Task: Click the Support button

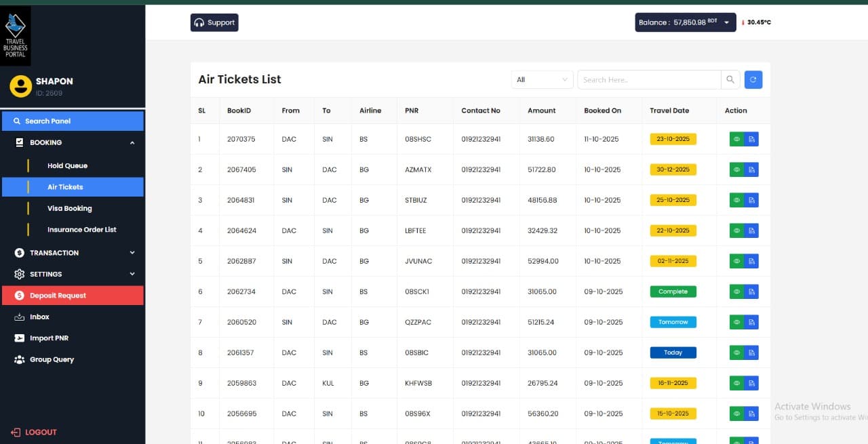Action: coord(214,22)
